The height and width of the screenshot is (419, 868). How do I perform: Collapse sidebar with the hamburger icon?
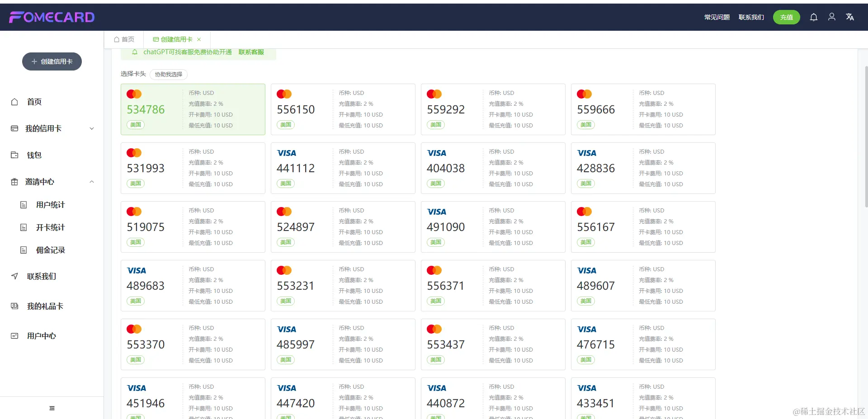(x=52, y=408)
